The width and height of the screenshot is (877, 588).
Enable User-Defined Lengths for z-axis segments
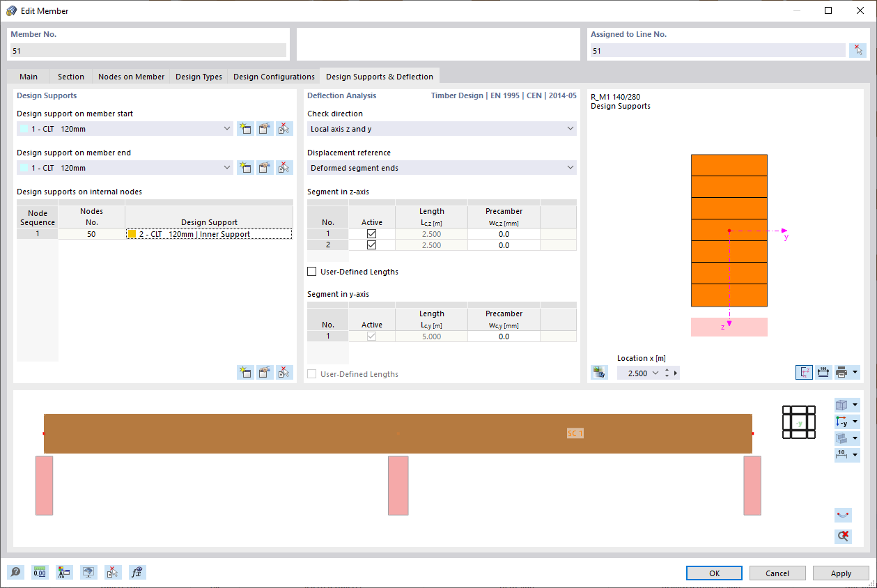312,272
